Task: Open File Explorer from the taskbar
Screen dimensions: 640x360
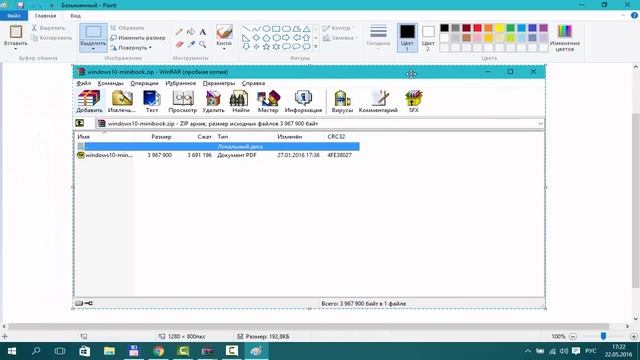Action: 109,351
